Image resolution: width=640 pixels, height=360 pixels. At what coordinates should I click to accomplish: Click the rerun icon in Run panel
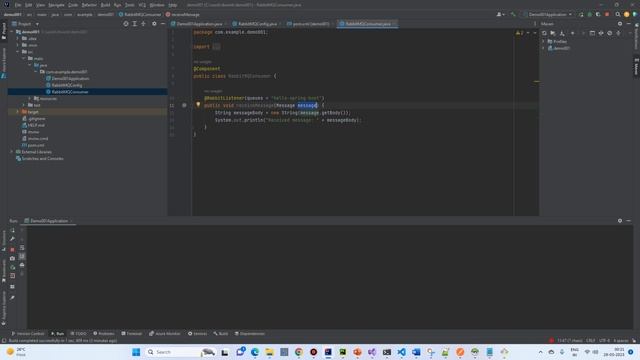tap(13, 230)
